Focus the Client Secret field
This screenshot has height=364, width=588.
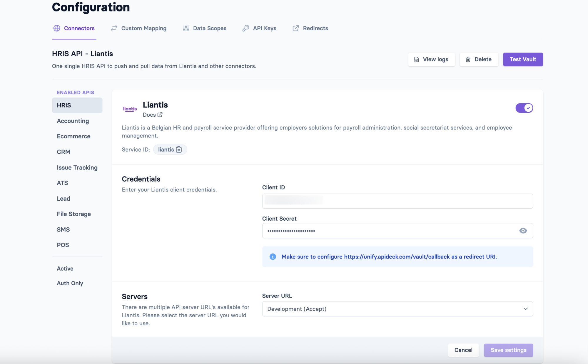point(397,231)
